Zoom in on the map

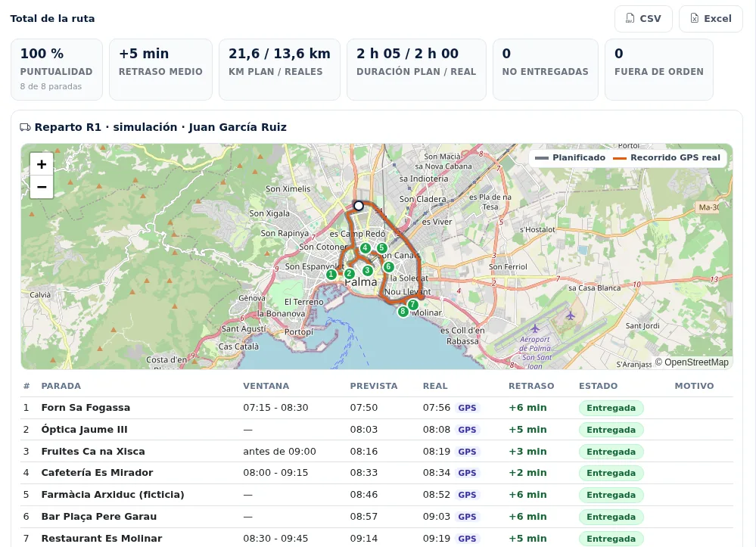(42, 164)
